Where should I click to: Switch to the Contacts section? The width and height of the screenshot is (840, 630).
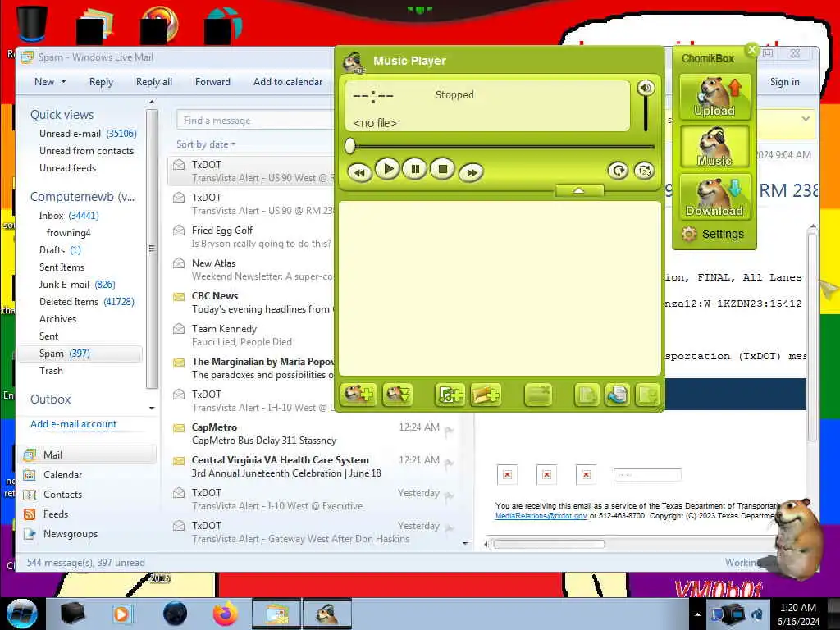pos(62,495)
